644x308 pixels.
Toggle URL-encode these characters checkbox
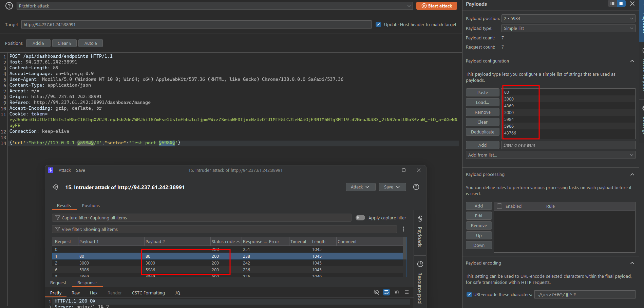(469, 294)
